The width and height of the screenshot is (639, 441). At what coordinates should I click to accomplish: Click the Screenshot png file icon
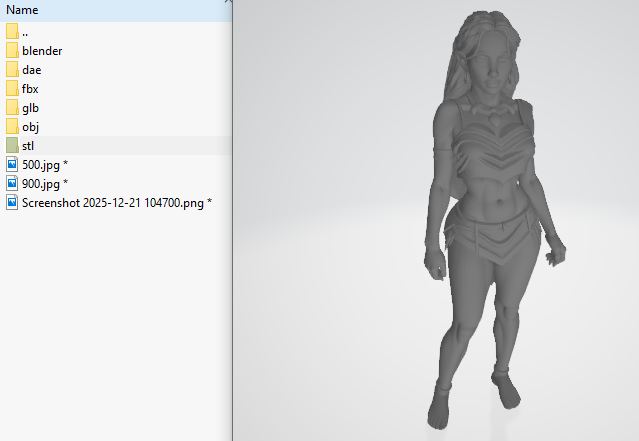(12, 203)
